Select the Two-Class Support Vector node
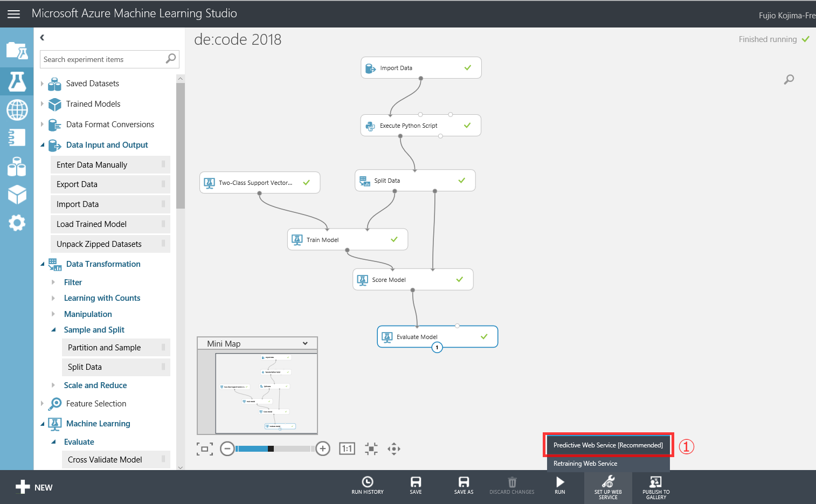 click(260, 183)
